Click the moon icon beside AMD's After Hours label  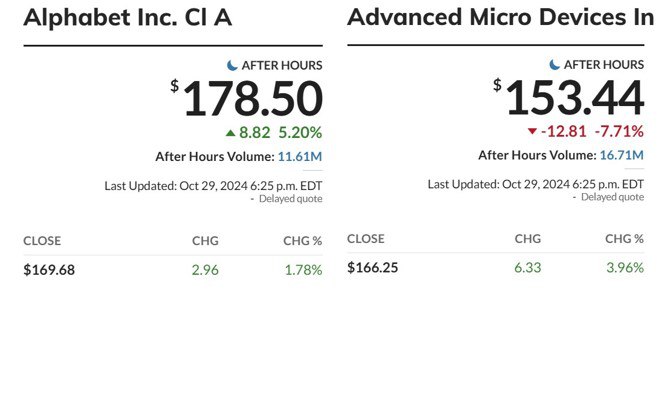point(556,65)
